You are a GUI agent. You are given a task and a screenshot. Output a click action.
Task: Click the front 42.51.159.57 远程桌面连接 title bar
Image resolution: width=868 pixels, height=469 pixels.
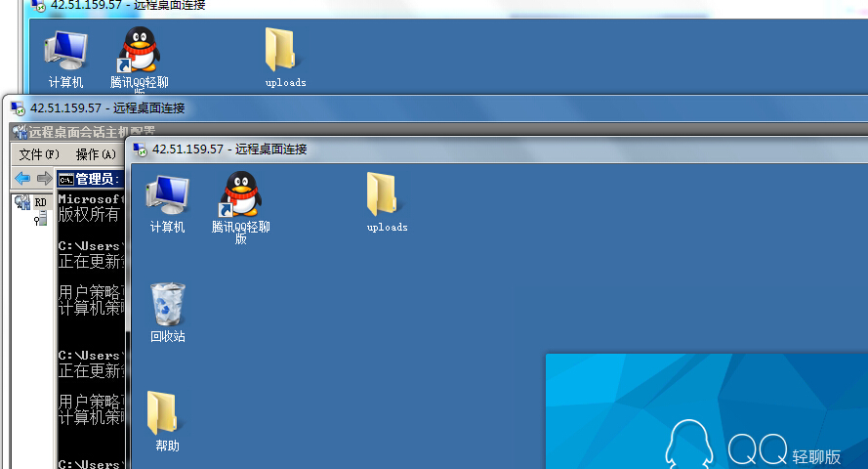coord(498,149)
